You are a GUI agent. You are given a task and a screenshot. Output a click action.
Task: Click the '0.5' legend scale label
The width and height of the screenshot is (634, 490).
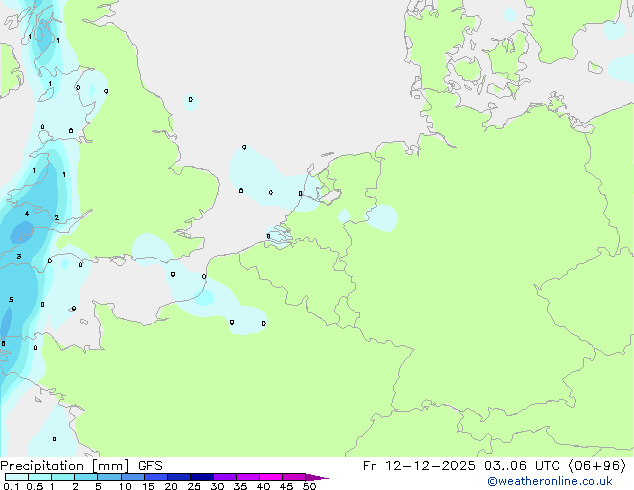click(35, 486)
